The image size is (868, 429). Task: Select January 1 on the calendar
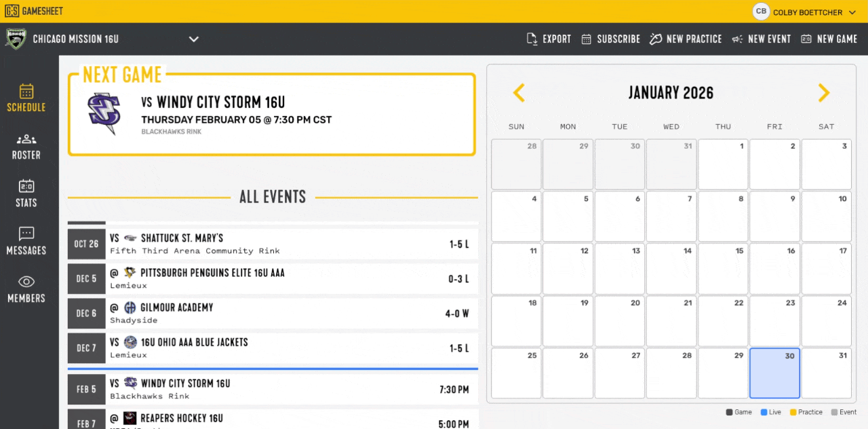[x=723, y=164]
